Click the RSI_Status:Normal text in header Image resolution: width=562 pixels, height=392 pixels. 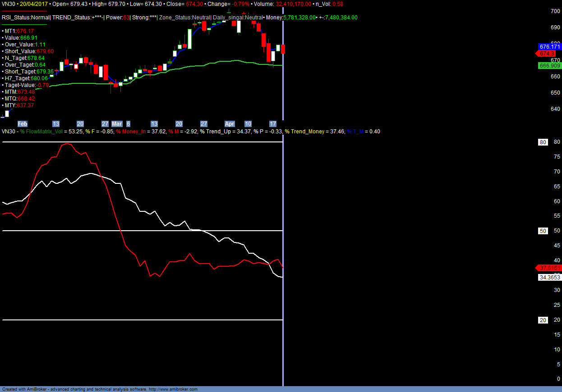coord(25,18)
